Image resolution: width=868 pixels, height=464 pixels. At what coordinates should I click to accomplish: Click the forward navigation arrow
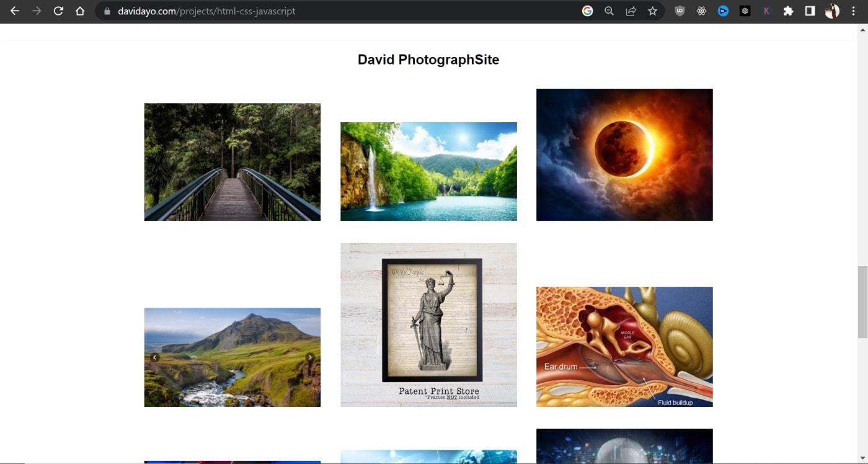coord(37,11)
